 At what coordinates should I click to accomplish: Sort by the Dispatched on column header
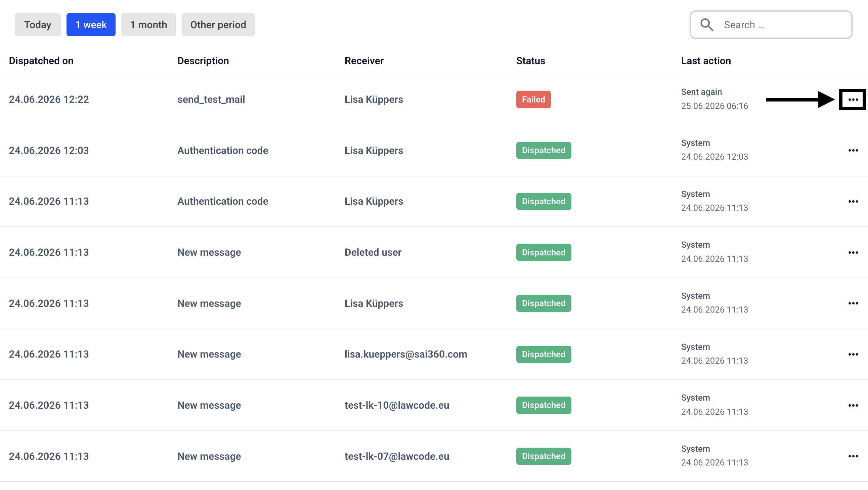[41, 61]
